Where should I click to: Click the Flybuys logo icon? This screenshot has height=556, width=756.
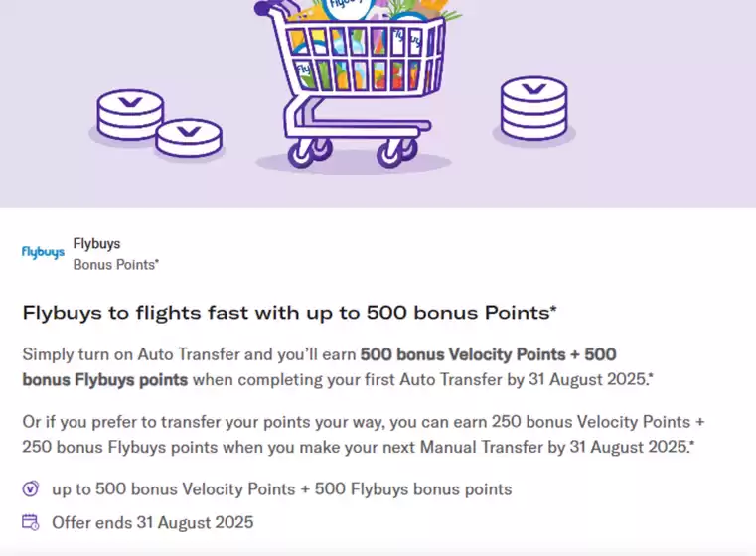(43, 252)
